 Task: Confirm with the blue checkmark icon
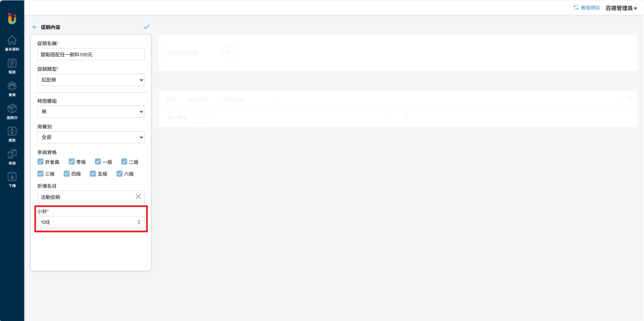pos(147,26)
